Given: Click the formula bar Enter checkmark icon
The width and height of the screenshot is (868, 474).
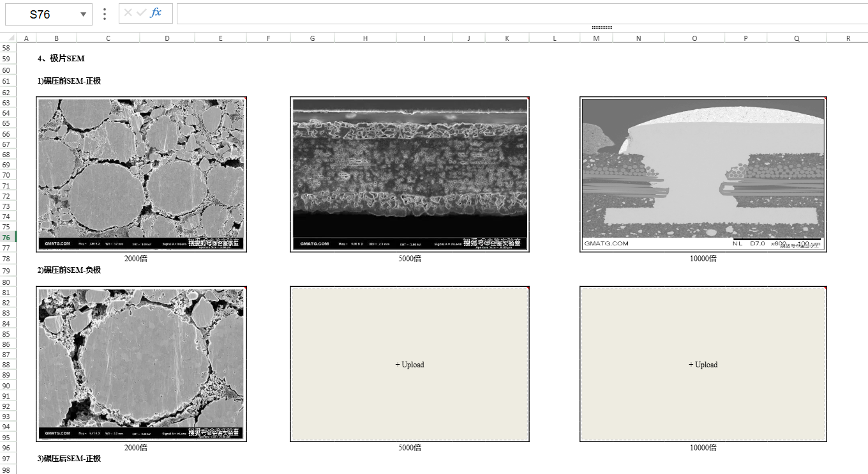Looking at the screenshot, I should [141, 13].
